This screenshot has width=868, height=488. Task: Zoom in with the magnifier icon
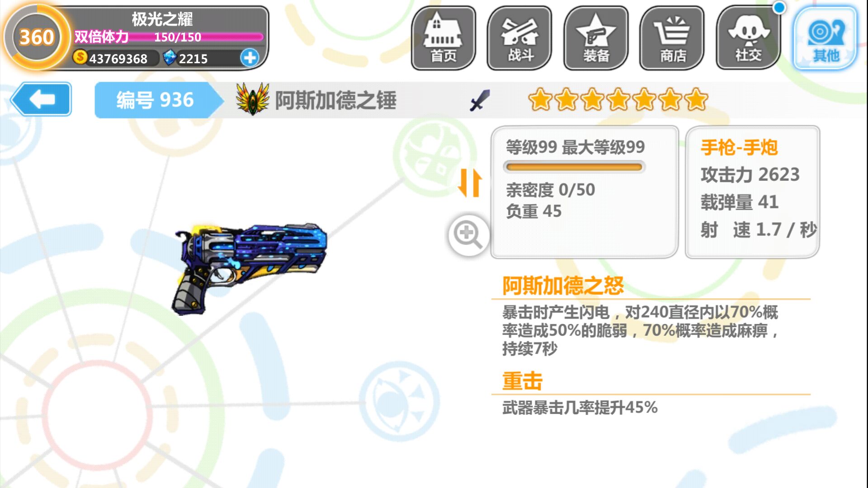[x=469, y=235]
